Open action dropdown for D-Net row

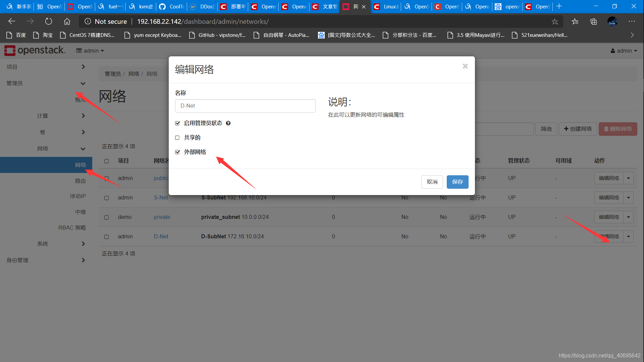click(629, 237)
